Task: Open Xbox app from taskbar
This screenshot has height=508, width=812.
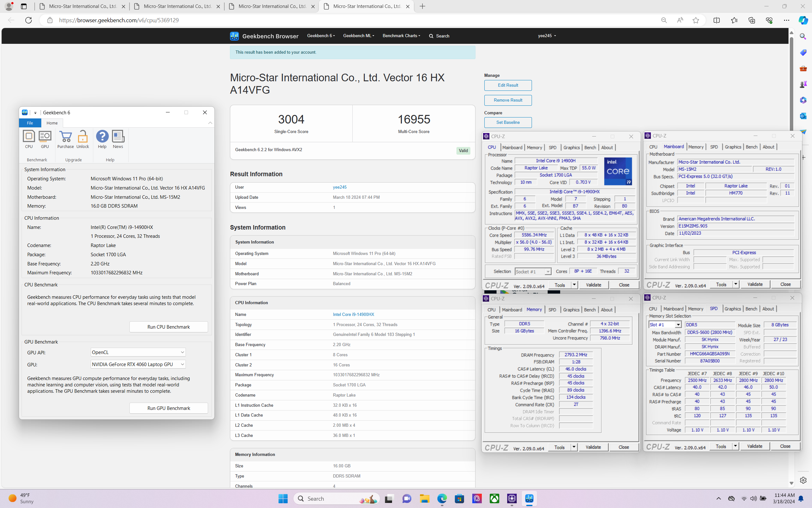Action: coord(494,498)
